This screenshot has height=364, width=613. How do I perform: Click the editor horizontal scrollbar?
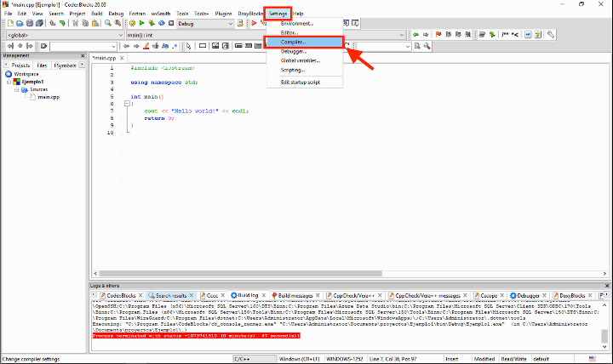[240, 273]
